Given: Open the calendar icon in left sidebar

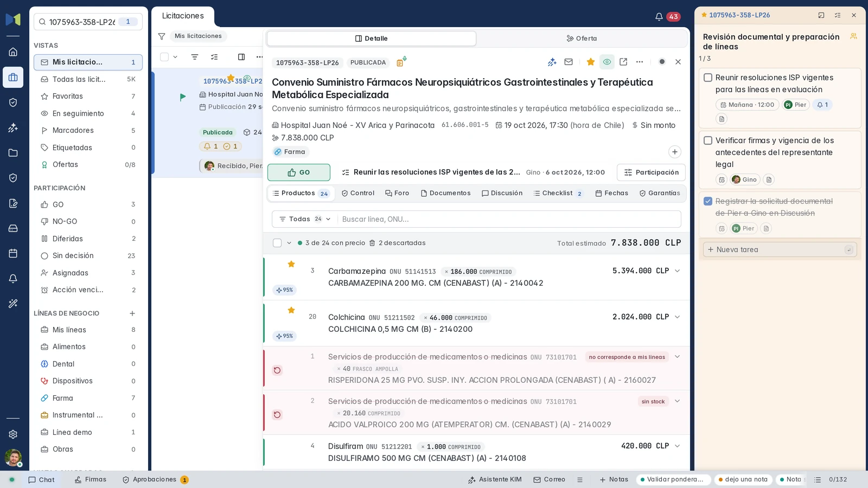Looking at the screenshot, I should click(x=13, y=253).
